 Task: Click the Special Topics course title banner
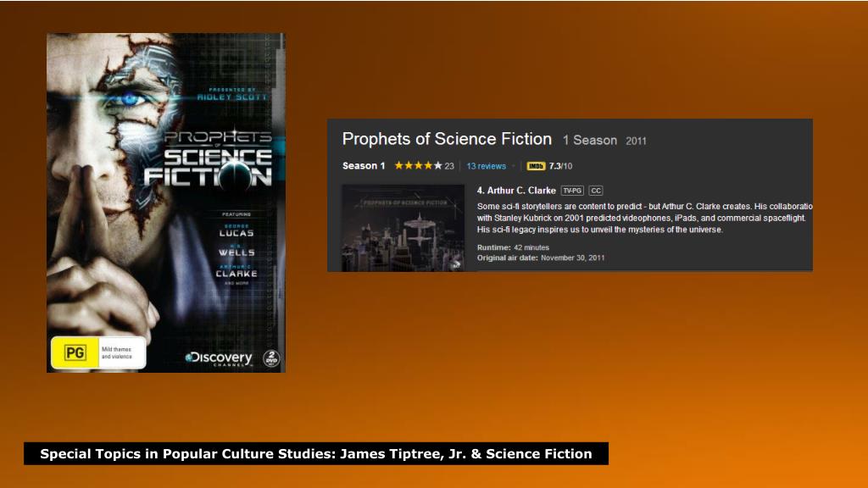coord(316,454)
